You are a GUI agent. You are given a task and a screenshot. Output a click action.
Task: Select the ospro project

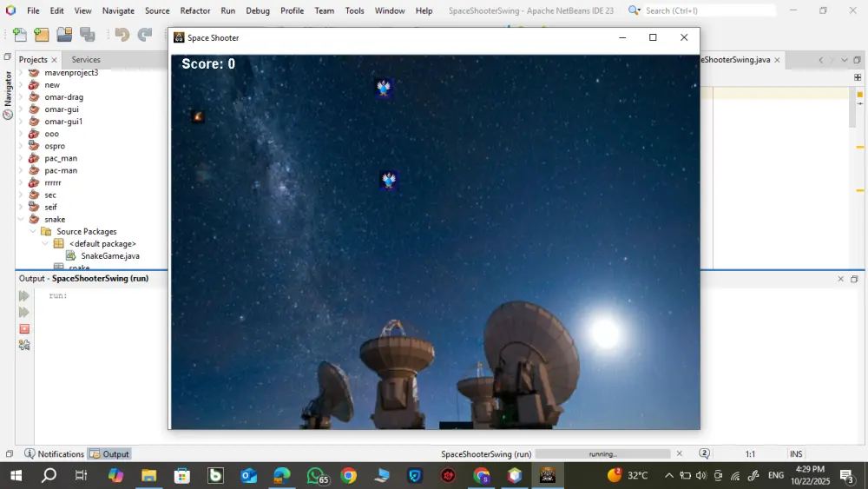pos(54,146)
